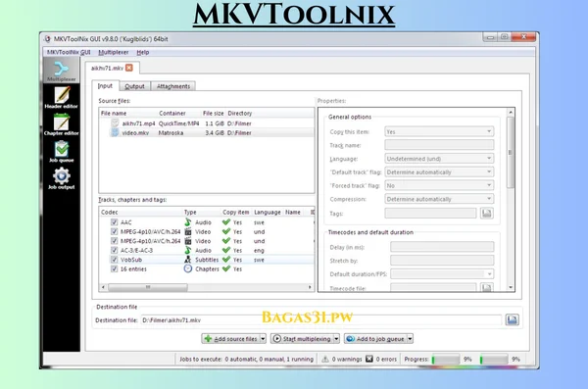Click the VobSub subtitles type icon

(188, 260)
